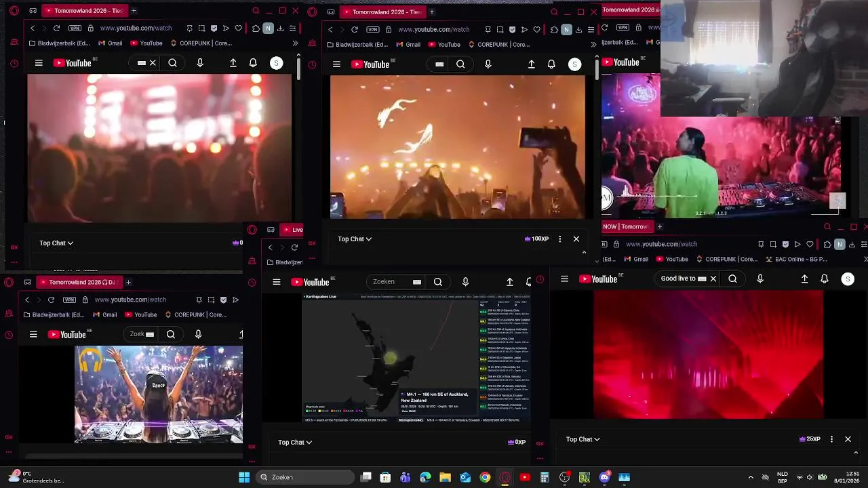
Task: Open Opera menu in bottom-left window
Action: [x=8, y=282]
